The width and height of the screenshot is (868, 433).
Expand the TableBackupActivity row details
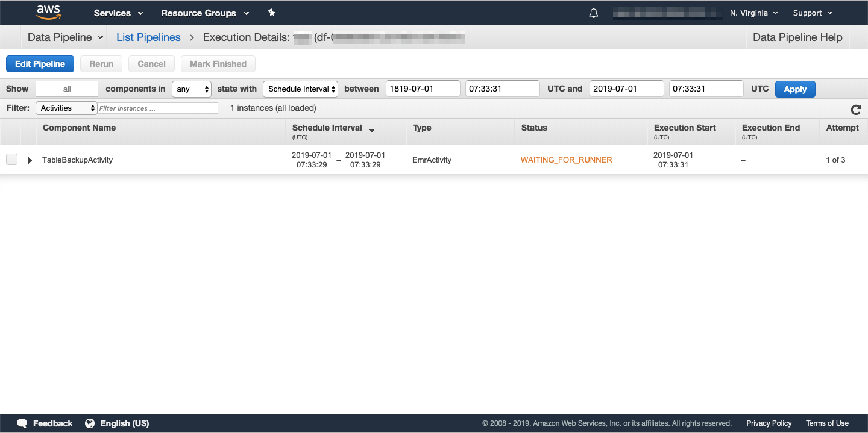pyautogui.click(x=30, y=160)
